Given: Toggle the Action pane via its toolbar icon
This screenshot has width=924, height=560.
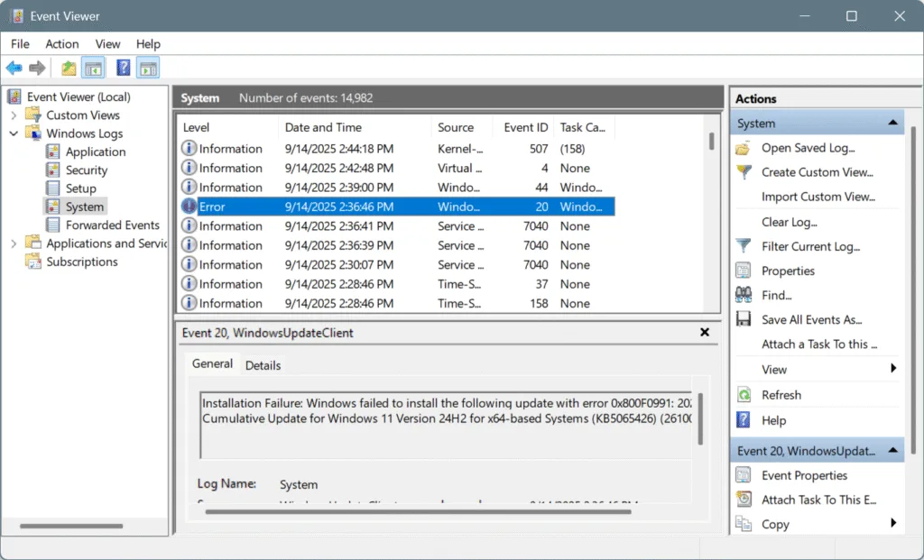Looking at the screenshot, I should click(x=147, y=68).
